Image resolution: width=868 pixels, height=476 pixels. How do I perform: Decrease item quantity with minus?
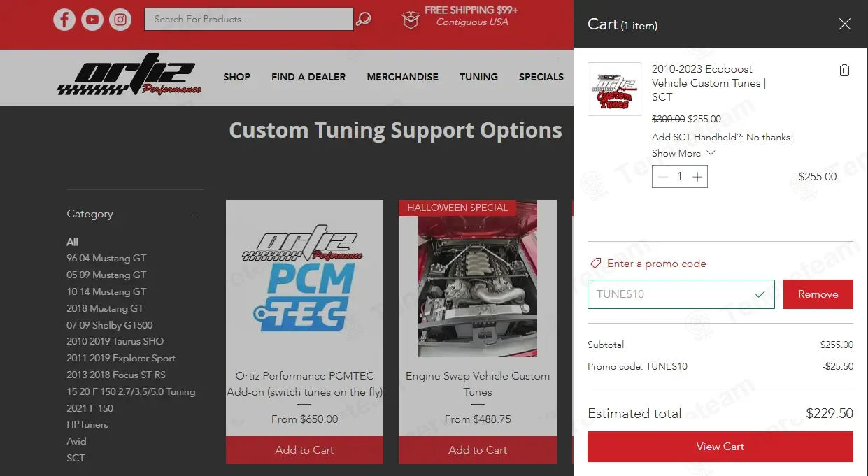pyautogui.click(x=663, y=177)
